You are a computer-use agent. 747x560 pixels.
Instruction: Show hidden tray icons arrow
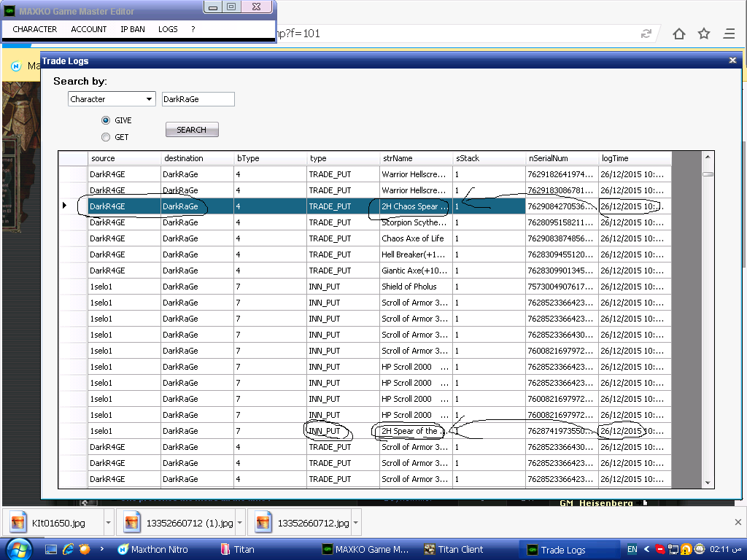pyautogui.click(x=646, y=549)
